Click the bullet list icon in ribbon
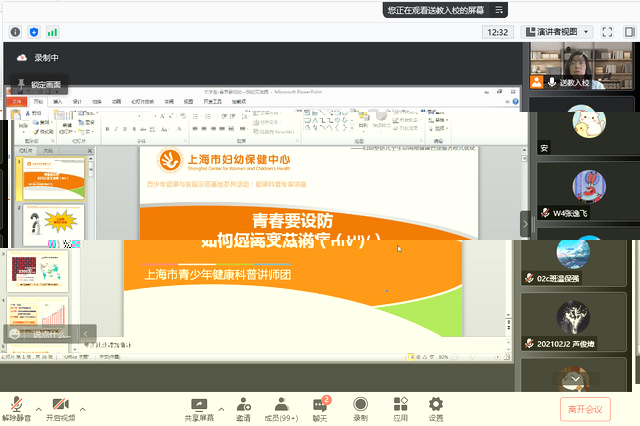 click(196, 117)
